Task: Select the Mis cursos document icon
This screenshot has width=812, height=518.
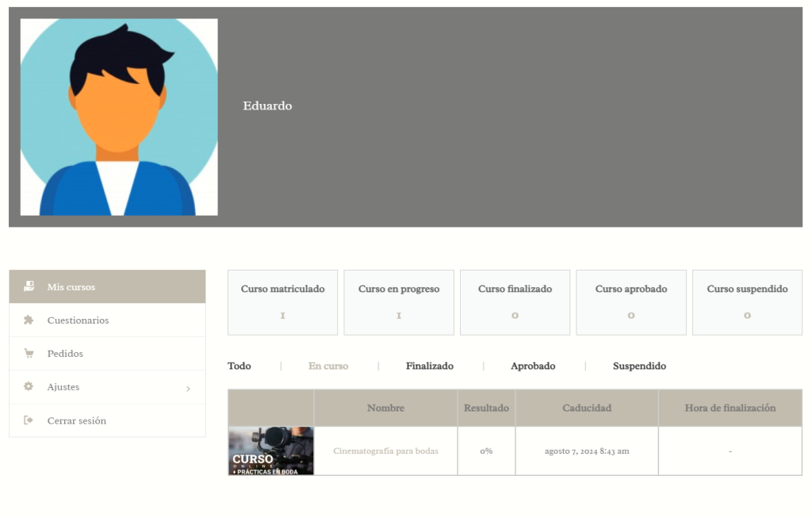Action: [28, 286]
